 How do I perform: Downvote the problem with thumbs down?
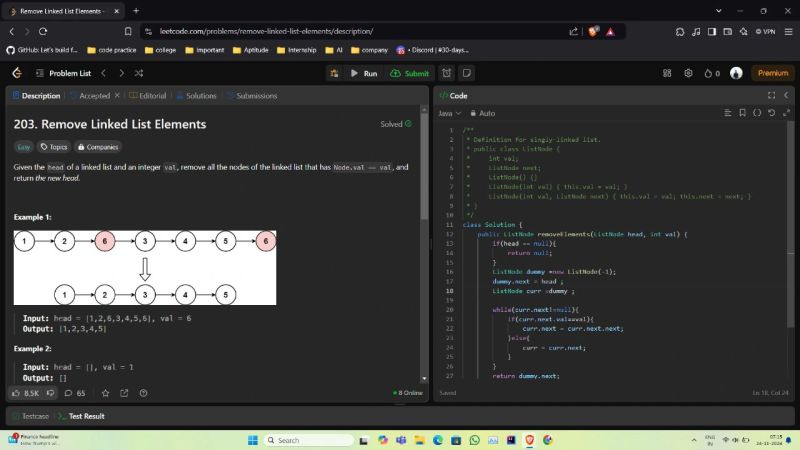tap(50, 393)
